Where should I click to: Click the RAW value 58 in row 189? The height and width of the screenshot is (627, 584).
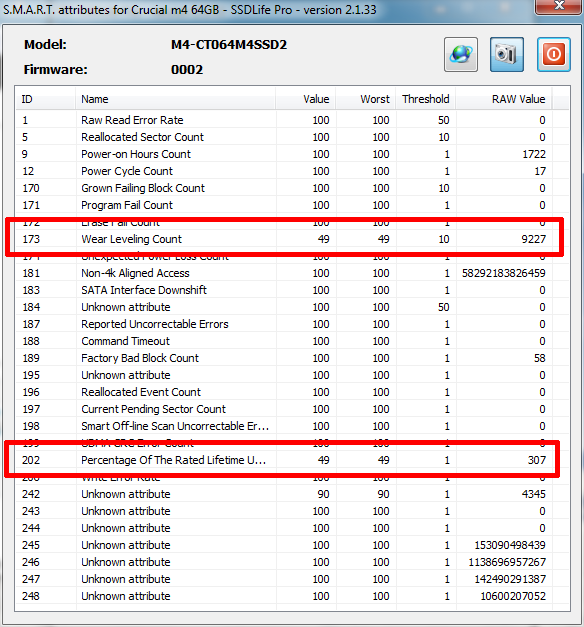[x=540, y=358]
